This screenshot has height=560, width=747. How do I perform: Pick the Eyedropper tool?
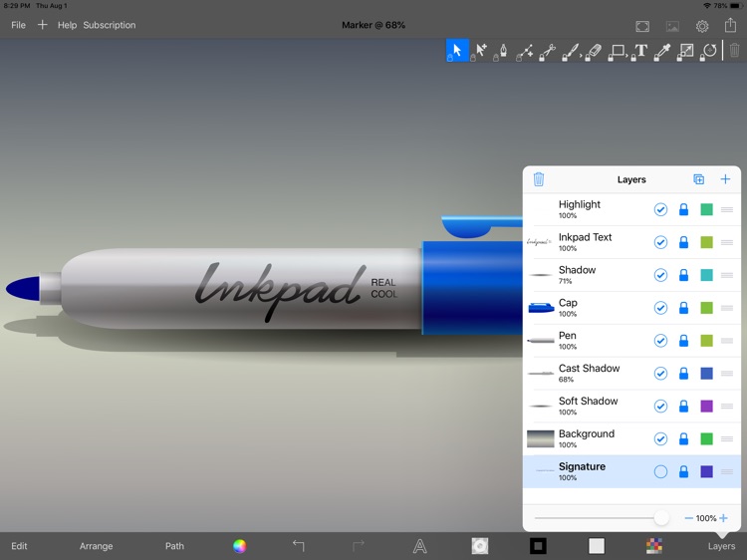(x=662, y=51)
